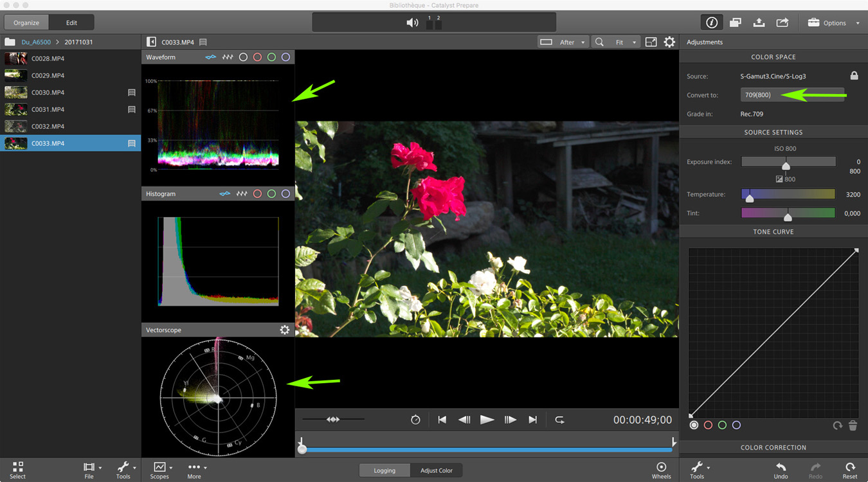Toggle loop playback
The image size is (868, 482).
(x=559, y=420)
